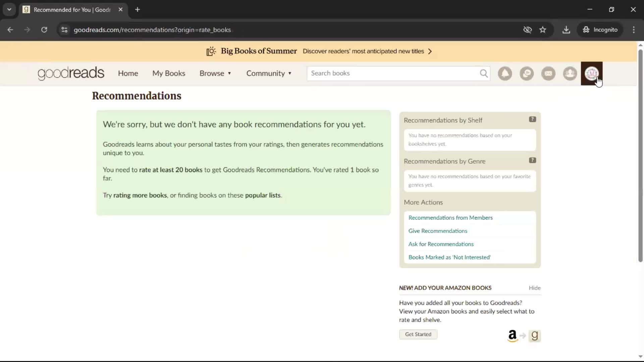The width and height of the screenshot is (644, 362).
Task: View site information icon in address bar
Action: 64,30
